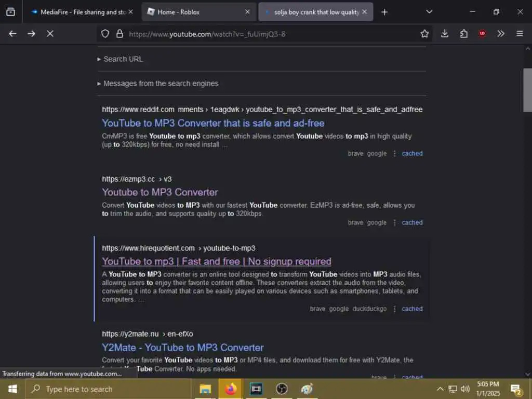Close the solja boy crank that tab

(364, 12)
